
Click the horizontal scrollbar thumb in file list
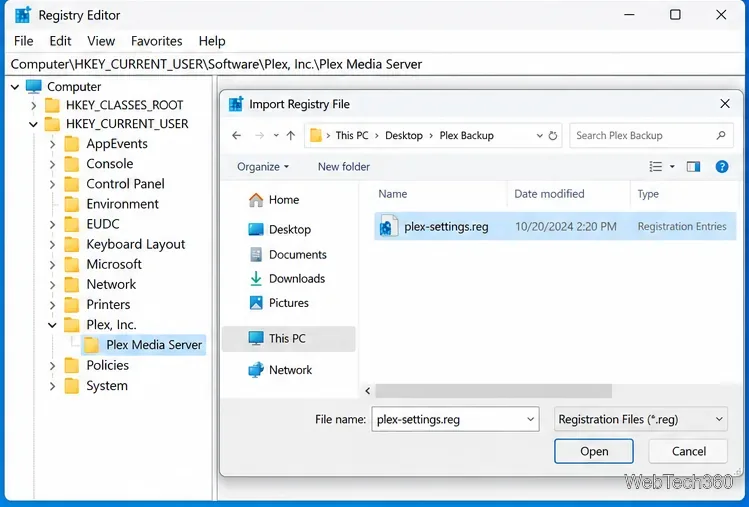[x=493, y=391]
